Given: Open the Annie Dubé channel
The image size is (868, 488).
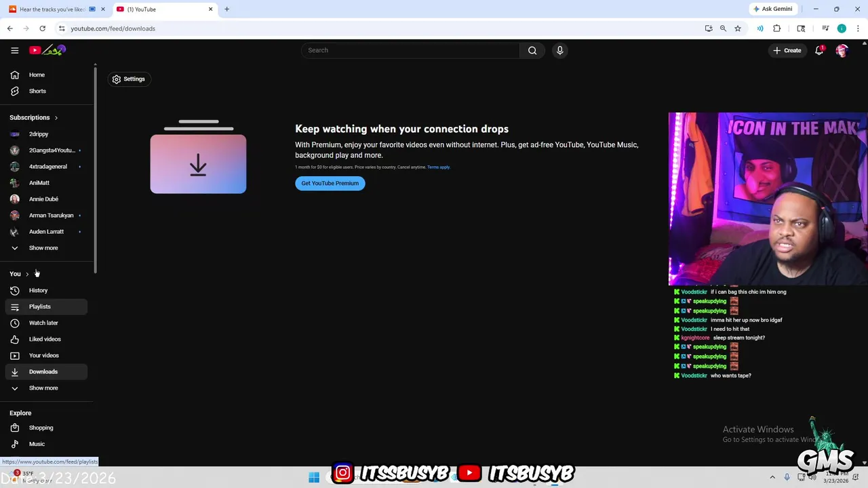Looking at the screenshot, I should point(44,199).
